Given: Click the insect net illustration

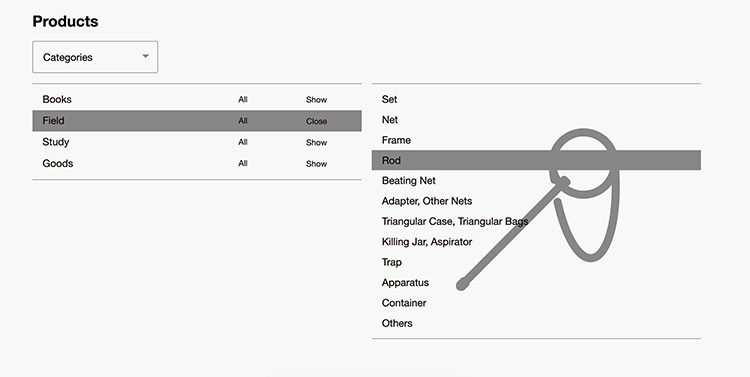Looking at the screenshot, I should tap(538, 210).
